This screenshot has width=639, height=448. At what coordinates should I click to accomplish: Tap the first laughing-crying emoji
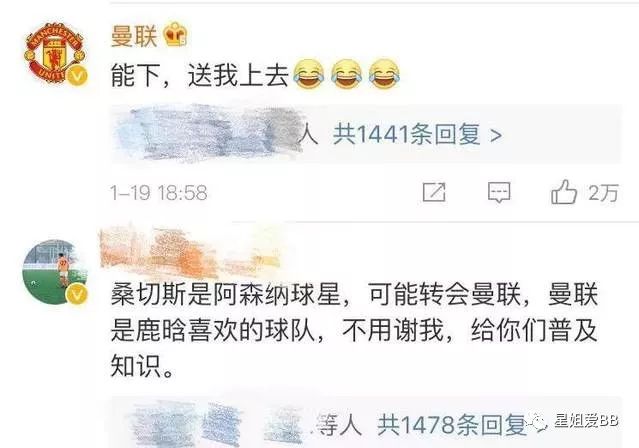[308, 74]
